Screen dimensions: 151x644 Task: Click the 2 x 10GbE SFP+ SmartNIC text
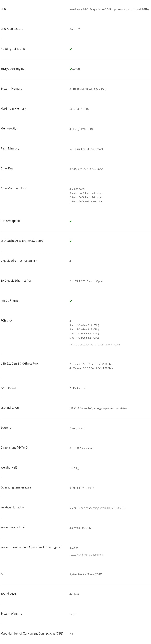[x=86, y=281]
